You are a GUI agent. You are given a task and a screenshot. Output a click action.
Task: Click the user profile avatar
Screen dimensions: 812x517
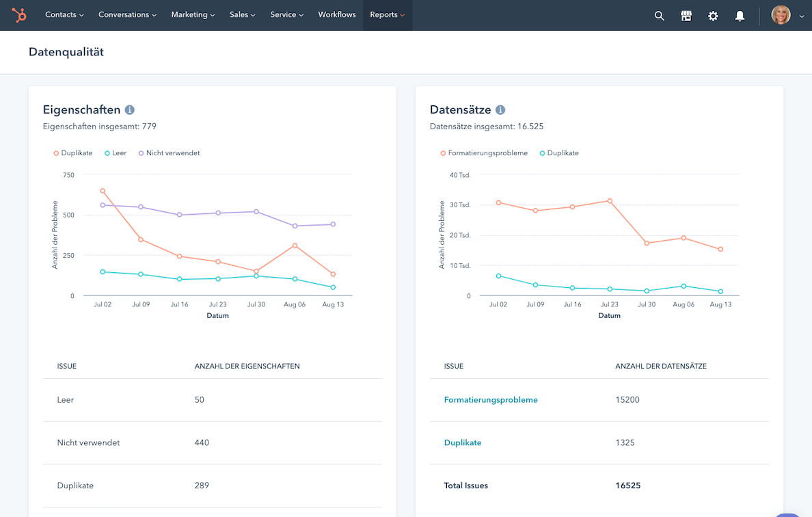point(781,15)
